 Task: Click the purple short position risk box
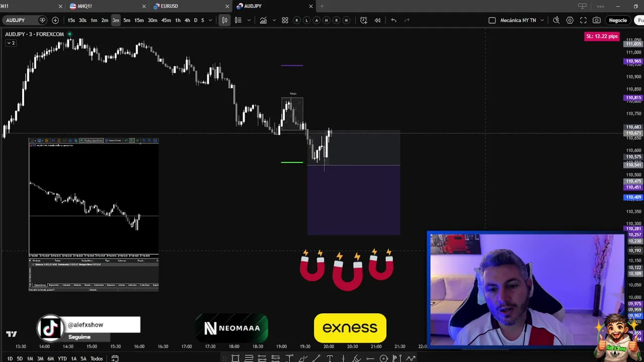point(354,200)
